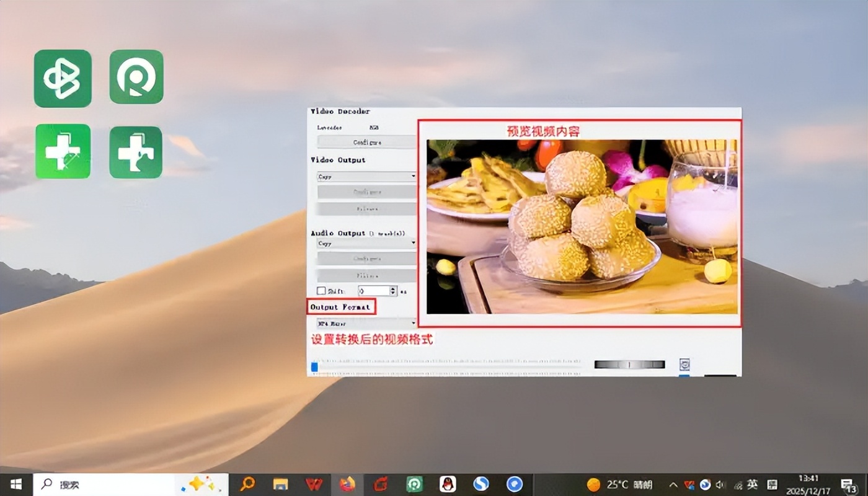
Task: Click the gray jog shuttle slider
Action: point(629,365)
